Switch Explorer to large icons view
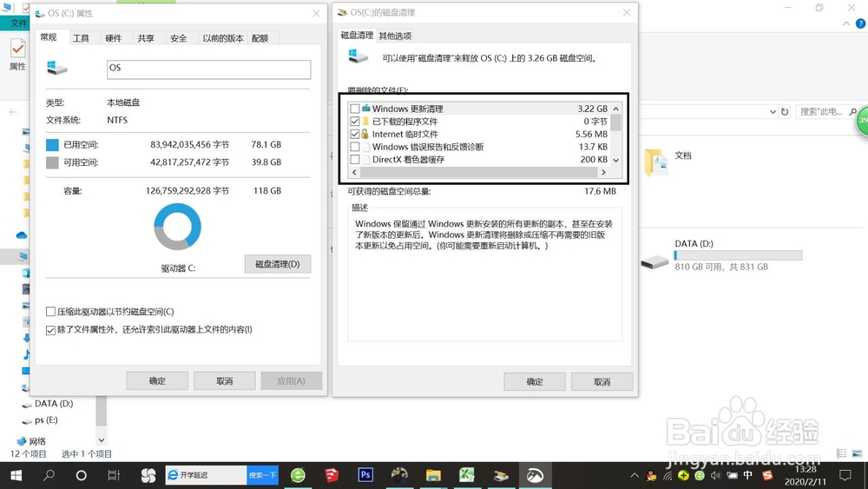 (x=857, y=453)
